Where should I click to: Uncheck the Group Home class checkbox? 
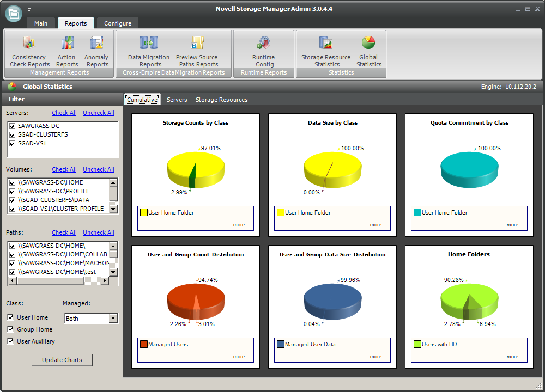pyautogui.click(x=11, y=329)
